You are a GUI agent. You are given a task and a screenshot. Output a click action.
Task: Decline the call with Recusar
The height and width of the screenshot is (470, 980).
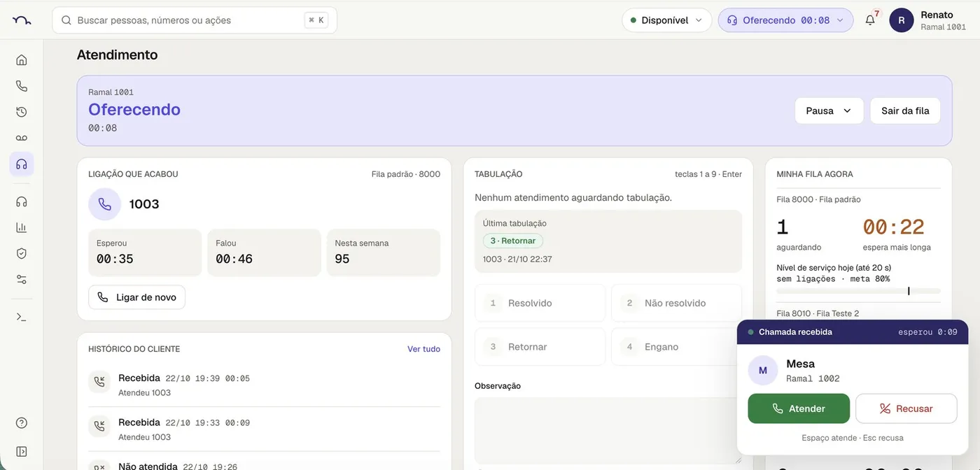pos(906,408)
